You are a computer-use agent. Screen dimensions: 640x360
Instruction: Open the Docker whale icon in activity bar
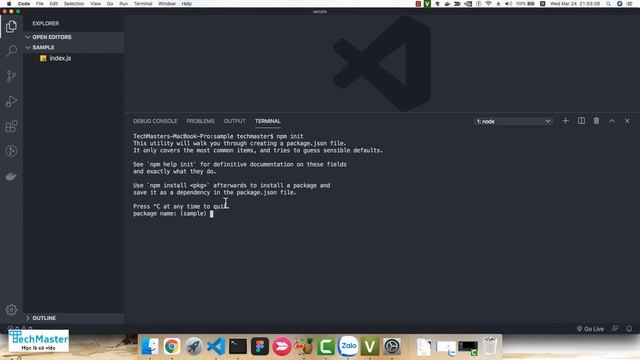[11, 176]
